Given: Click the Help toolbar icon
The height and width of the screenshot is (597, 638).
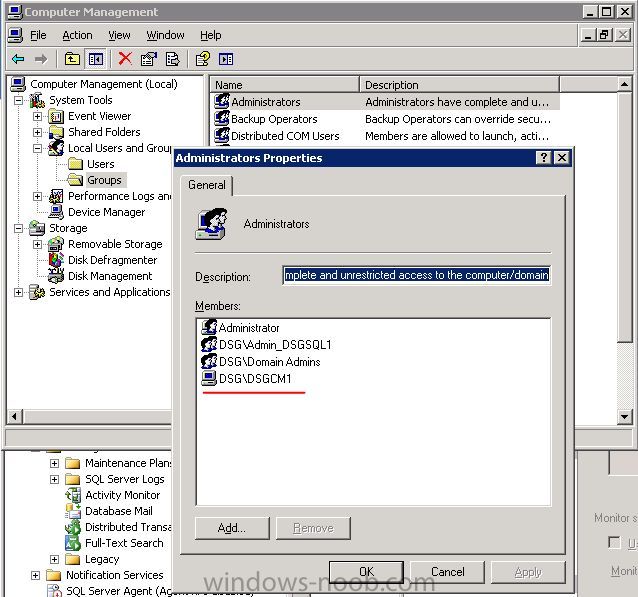Looking at the screenshot, I should [203, 59].
